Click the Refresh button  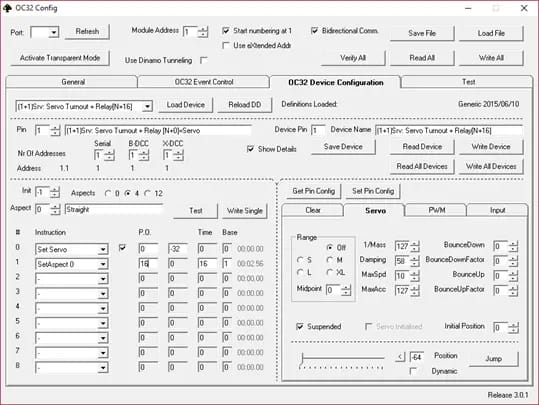point(87,32)
